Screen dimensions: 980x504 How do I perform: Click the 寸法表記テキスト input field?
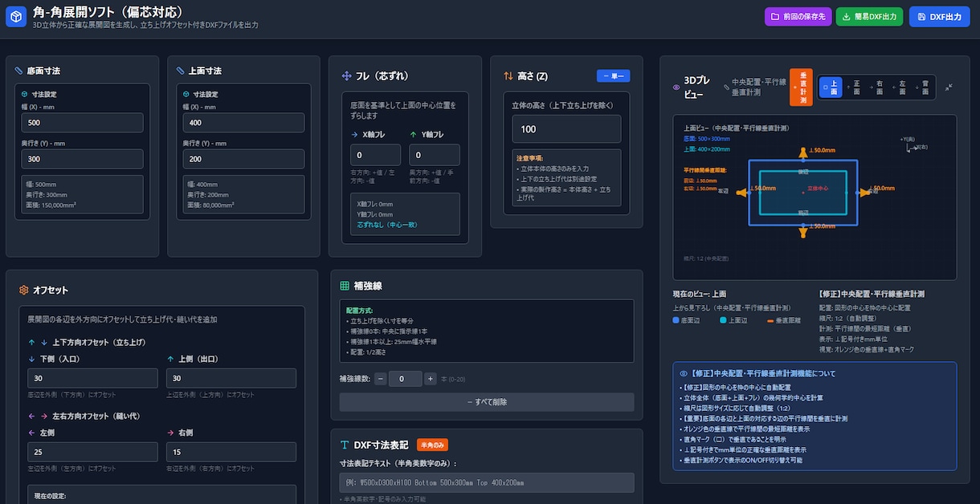click(x=487, y=482)
